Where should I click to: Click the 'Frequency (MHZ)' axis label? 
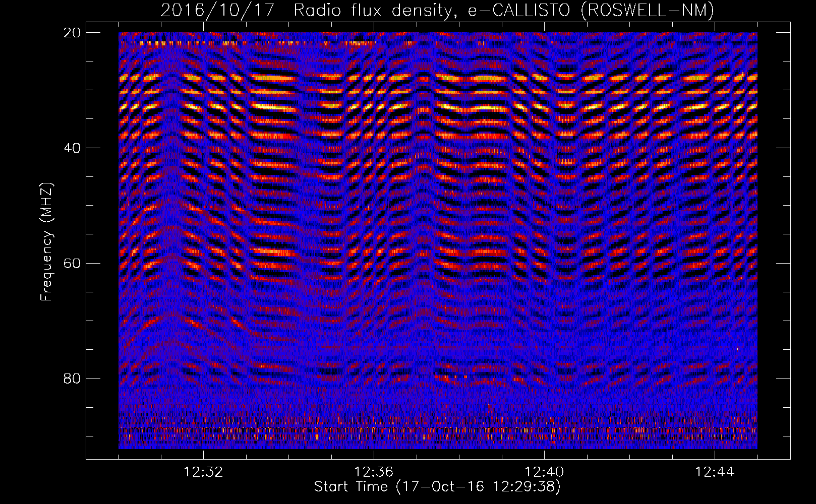click(46, 242)
